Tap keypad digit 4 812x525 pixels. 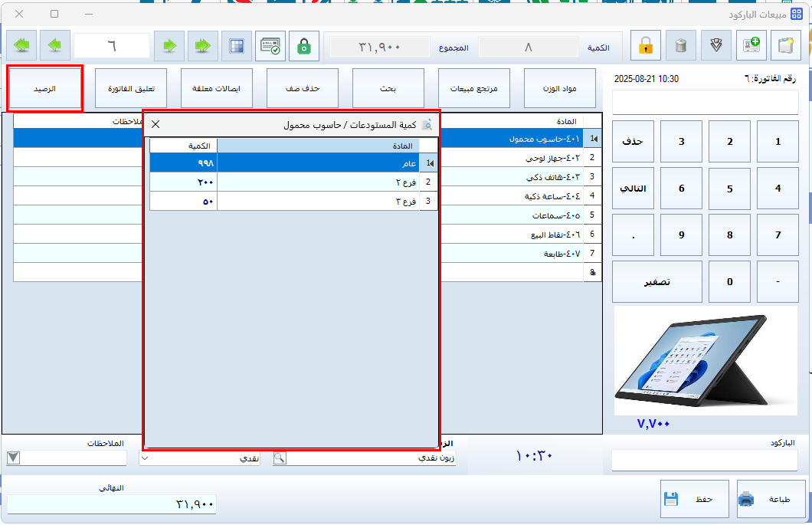(778, 188)
